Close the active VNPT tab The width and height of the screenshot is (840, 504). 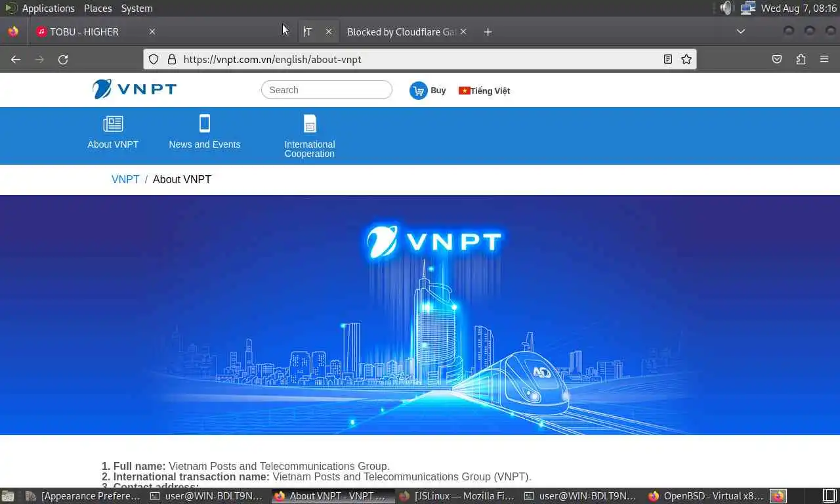pos(329,31)
